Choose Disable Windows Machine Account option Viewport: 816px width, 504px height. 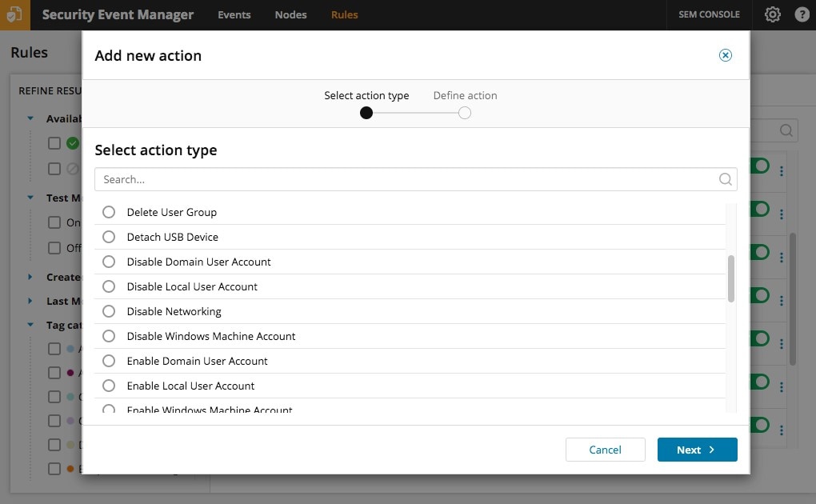tap(109, 336)
